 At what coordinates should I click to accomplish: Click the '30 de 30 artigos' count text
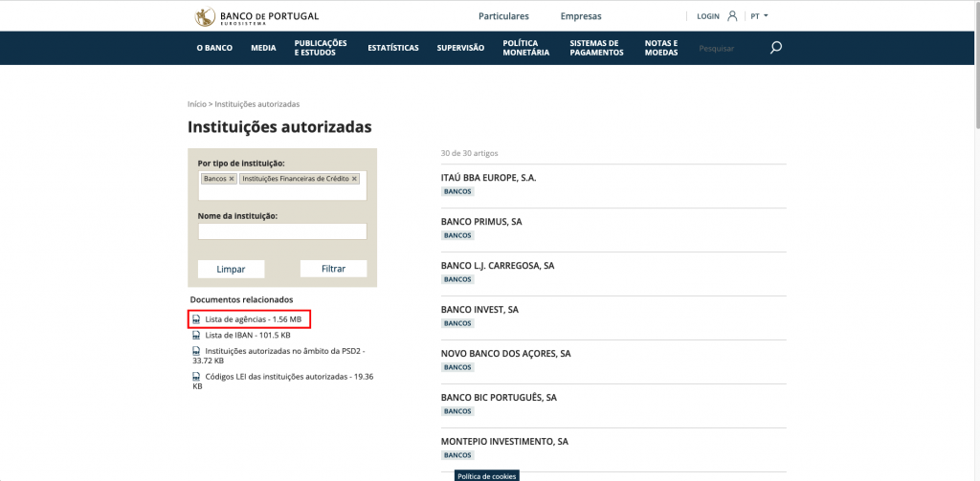click(469, 153)
